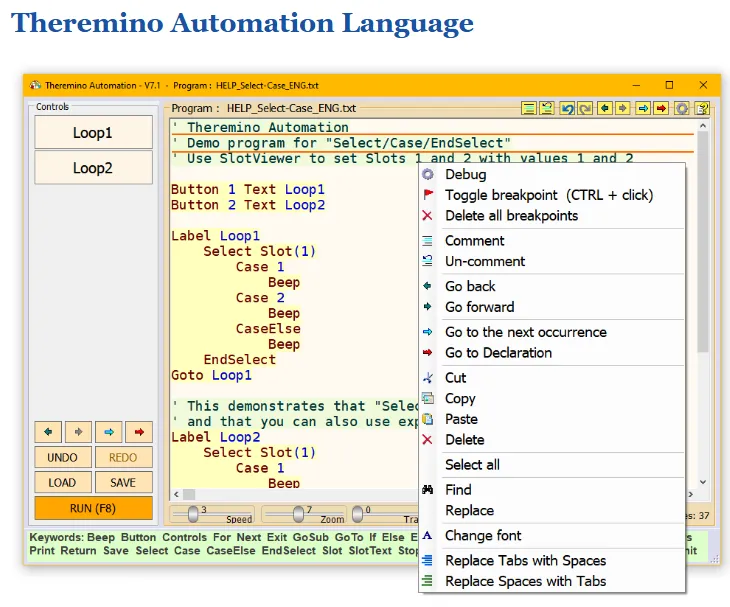Viewport: 730px width, 607px height.
Task: Select Toggle breakpoint (CTRL + click)
Action: (552, 195)
